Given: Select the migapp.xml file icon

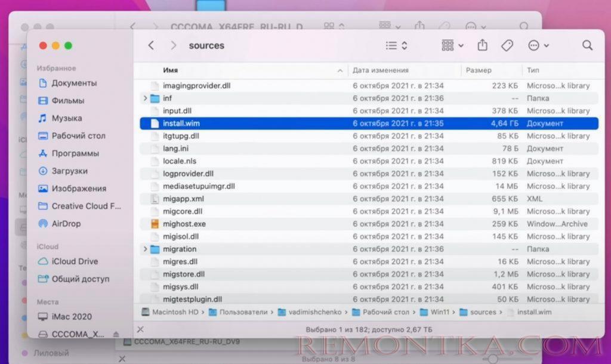Looking at the screenshot, I should [155, 199].
